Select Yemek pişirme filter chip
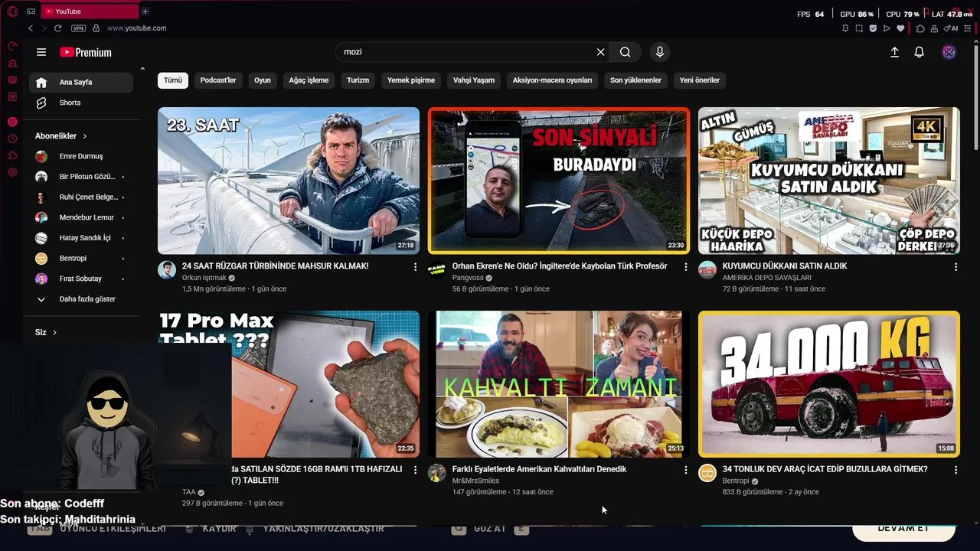Image resolution: width=980 pixels, height=551 pixels. (411, 80)
